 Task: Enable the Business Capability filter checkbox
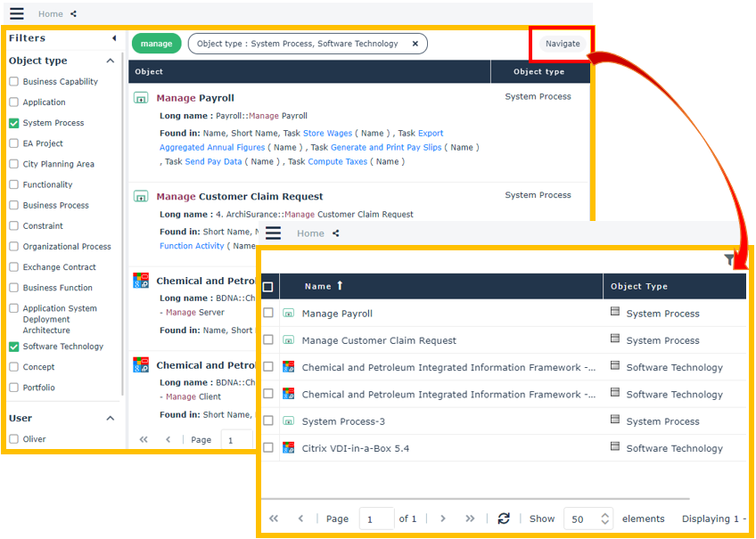pos(14,81)
